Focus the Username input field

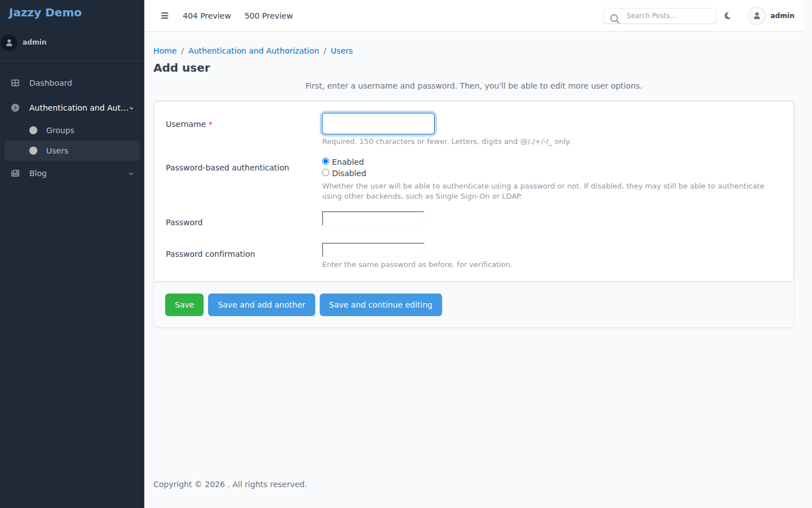pyautogui.click(x=378, y=124)
